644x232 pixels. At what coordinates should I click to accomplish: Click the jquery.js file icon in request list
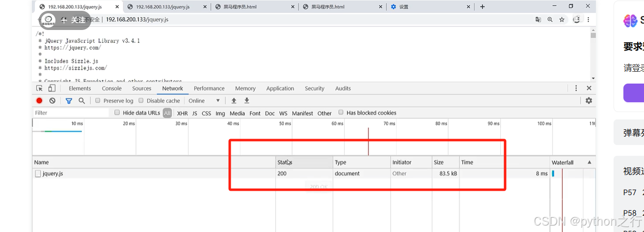[x=38, y=174]
